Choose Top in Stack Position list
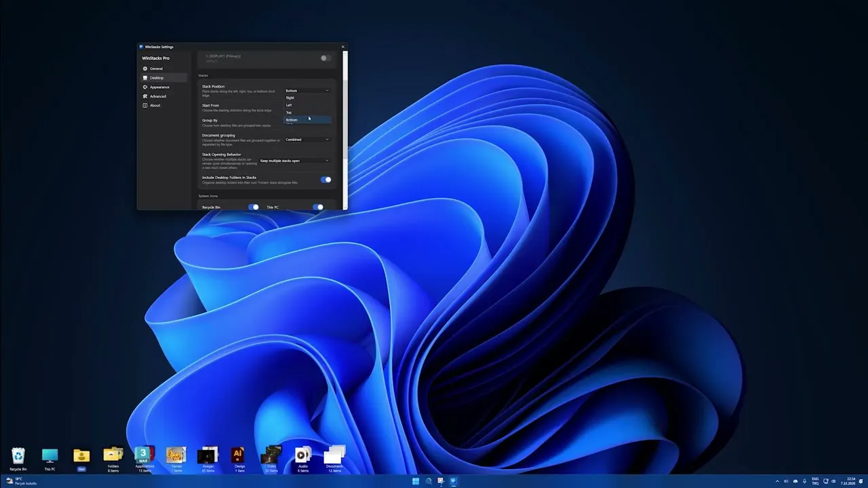Viewport: 868px width, 488px height. [x=307, y=113]
